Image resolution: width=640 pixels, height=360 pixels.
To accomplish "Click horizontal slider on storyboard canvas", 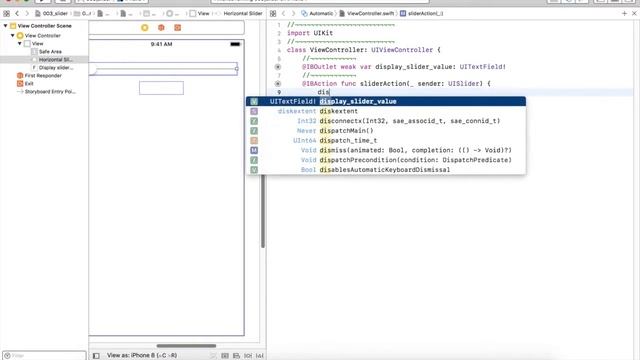I will (163, 69).
